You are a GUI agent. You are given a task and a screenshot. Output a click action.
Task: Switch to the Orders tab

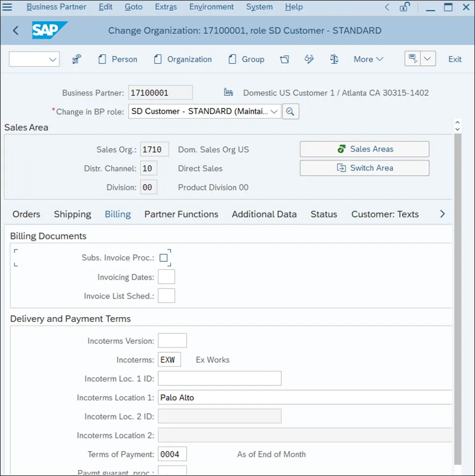click(26, 214)
